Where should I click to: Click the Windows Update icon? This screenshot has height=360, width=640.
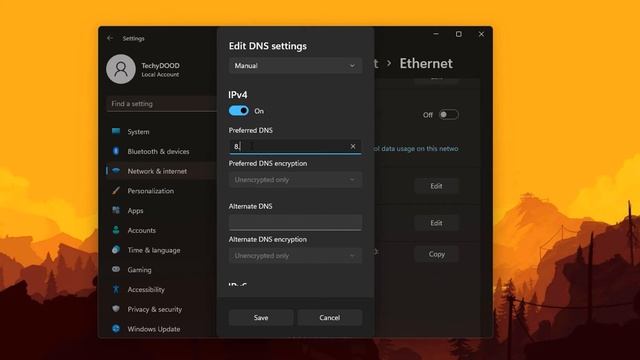(116, 329)
